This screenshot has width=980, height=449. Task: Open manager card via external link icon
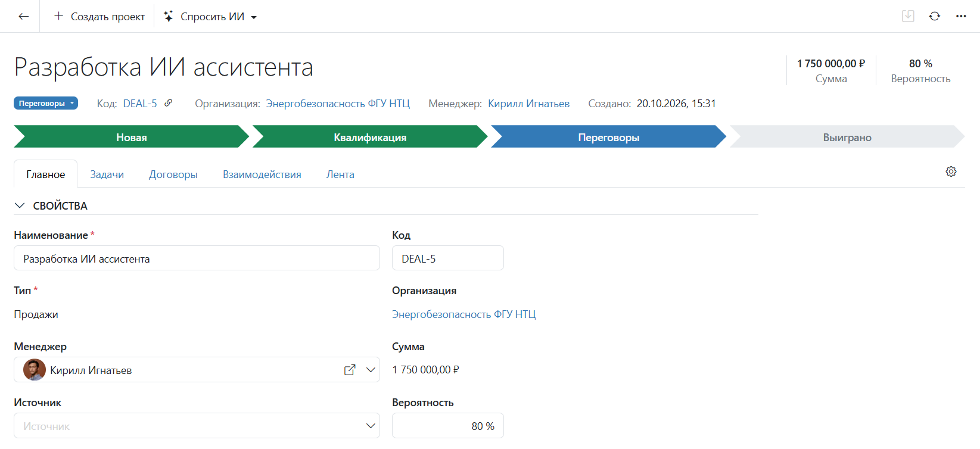[x=350, y=370]
